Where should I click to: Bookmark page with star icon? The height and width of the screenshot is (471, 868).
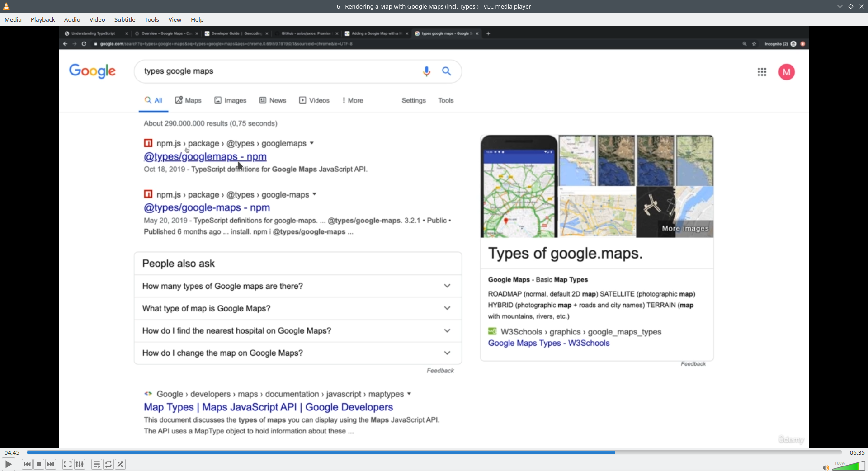[754, 44]
